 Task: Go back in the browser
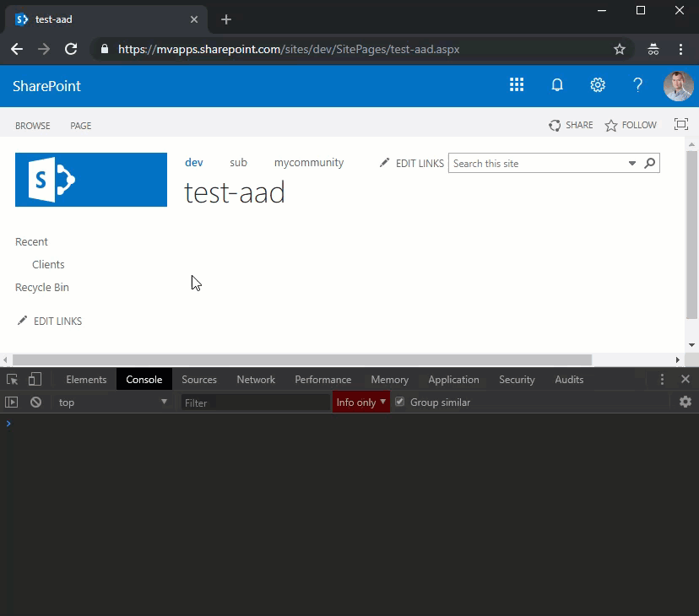(x=17, y=49)
